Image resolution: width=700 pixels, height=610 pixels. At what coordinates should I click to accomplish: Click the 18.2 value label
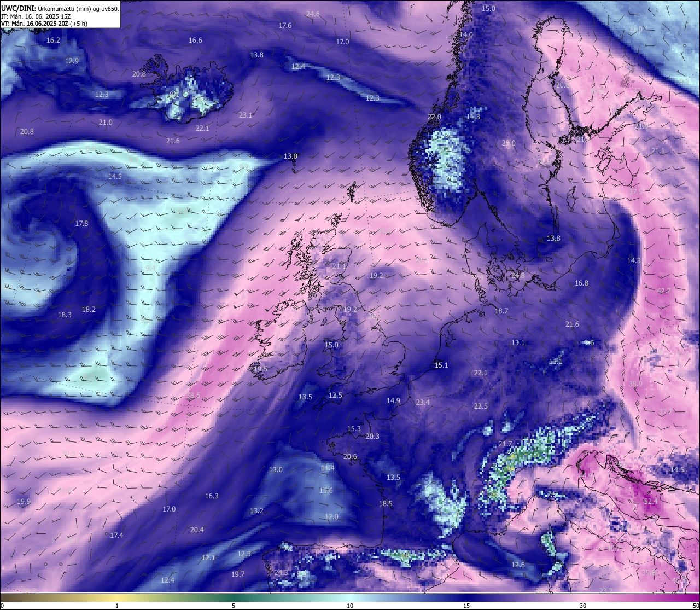(x=89, y=310)
